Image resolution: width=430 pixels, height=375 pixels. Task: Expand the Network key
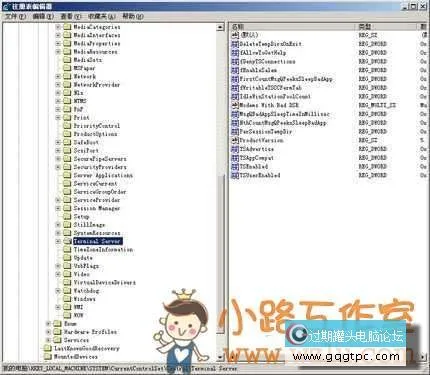point(58,76)
